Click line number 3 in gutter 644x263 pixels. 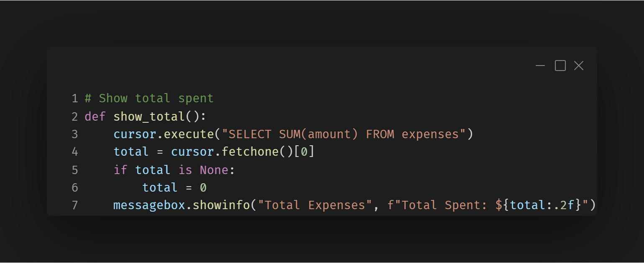pos(75,134)
